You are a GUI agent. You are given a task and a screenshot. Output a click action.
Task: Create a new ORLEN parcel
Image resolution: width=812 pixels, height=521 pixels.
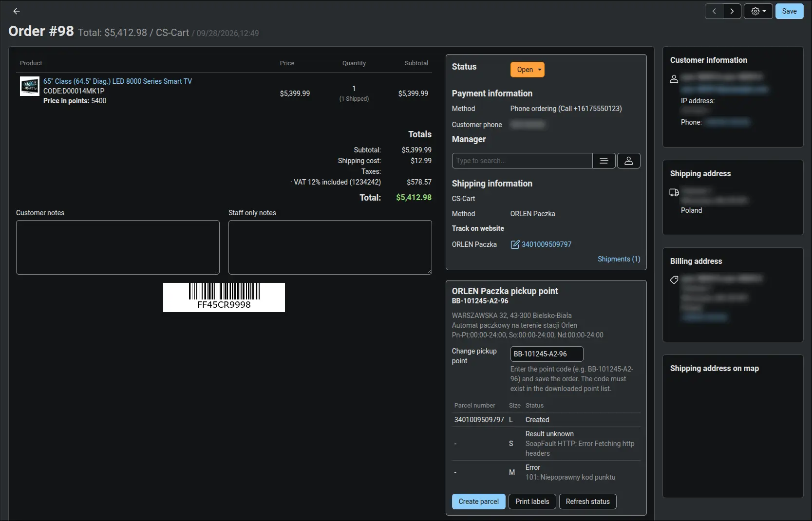point(479,502)
